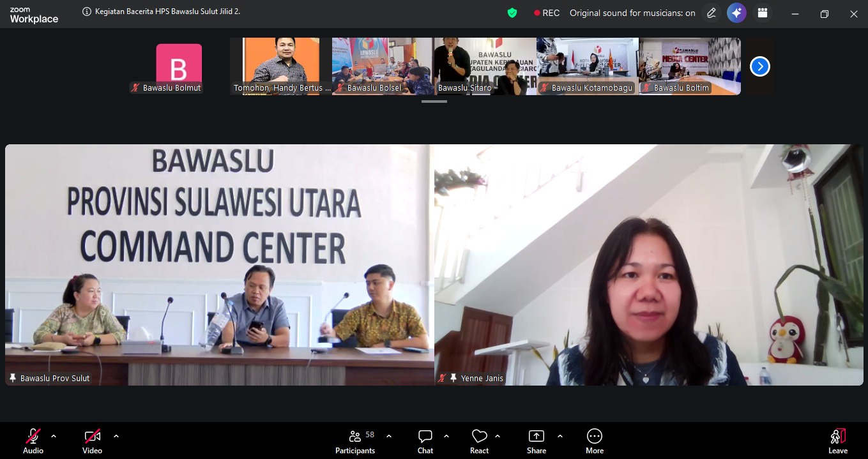The width and height of the screenshot is (868, 459).
Task: Start screen Share
Action: (x=537, y=441)
